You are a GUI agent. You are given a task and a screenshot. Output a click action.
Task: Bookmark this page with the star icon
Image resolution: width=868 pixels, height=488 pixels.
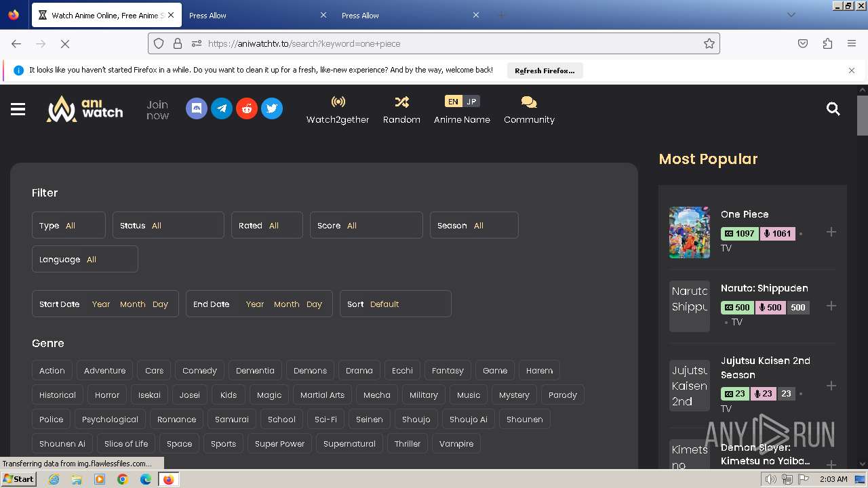709,43
